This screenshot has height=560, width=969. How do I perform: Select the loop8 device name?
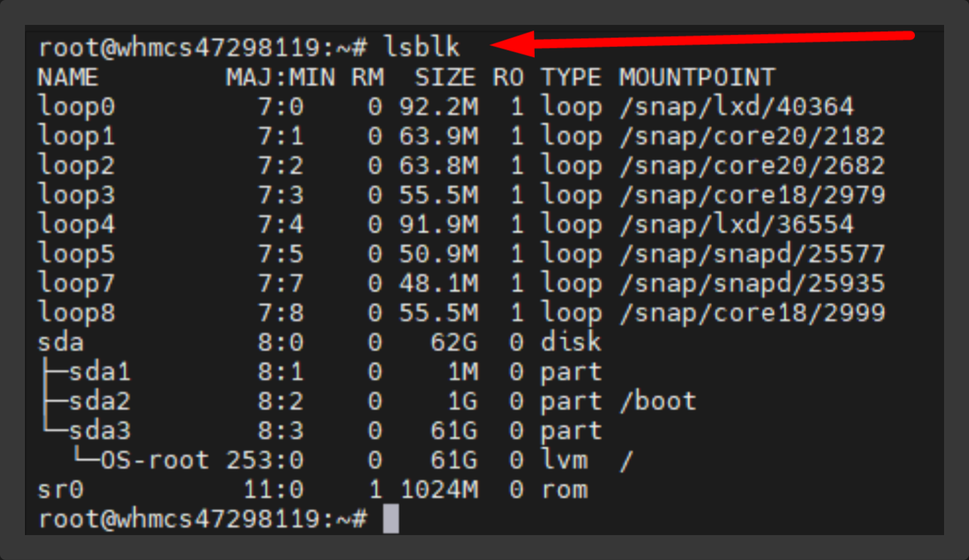[76, 313]
